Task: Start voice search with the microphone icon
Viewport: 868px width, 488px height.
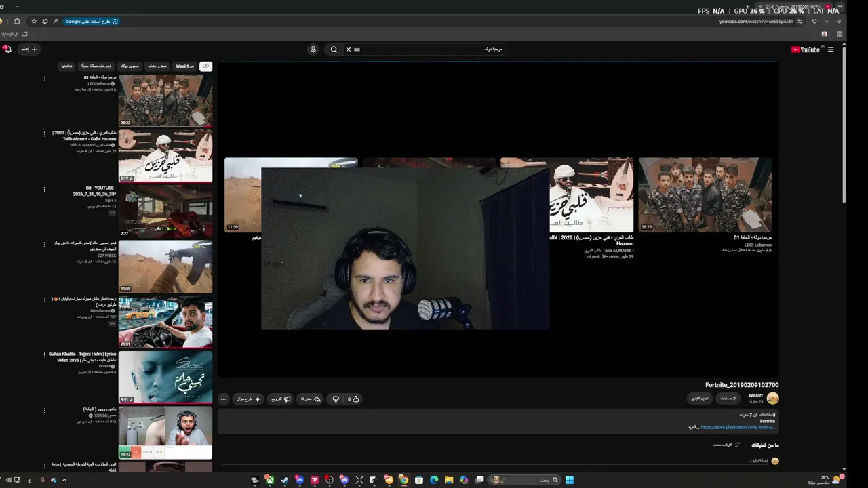Action: (x=313, y=49)
